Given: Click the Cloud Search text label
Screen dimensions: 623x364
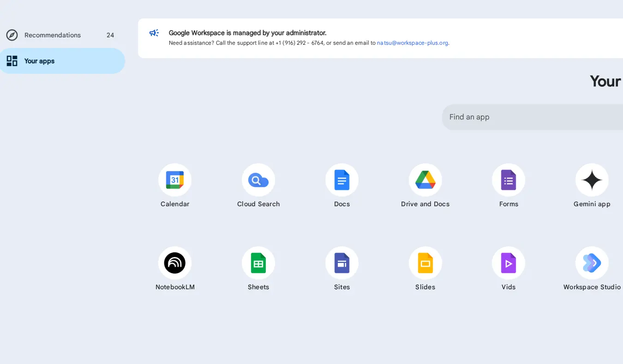Looking at the screenshot, I should tap(258, 204).
